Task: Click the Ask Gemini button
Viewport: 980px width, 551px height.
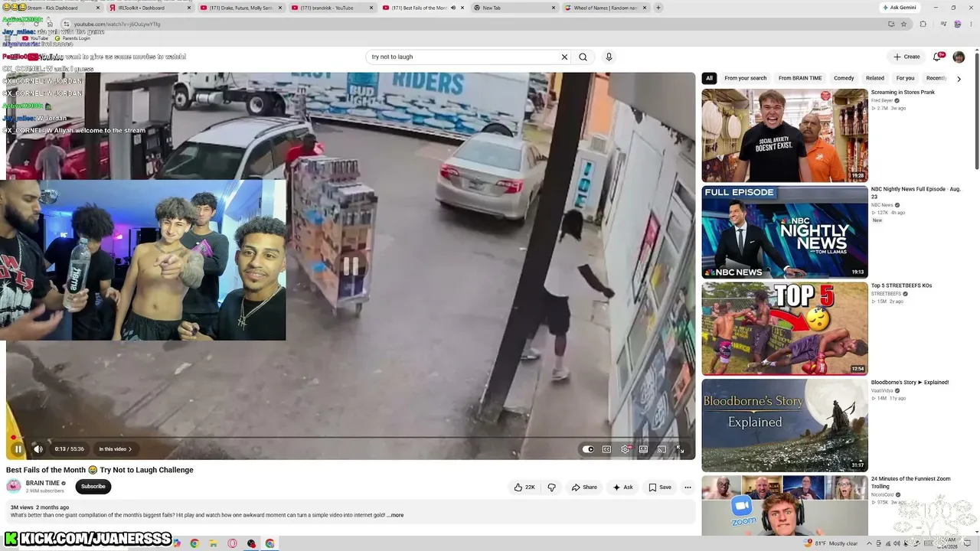Action: [899, 8]
